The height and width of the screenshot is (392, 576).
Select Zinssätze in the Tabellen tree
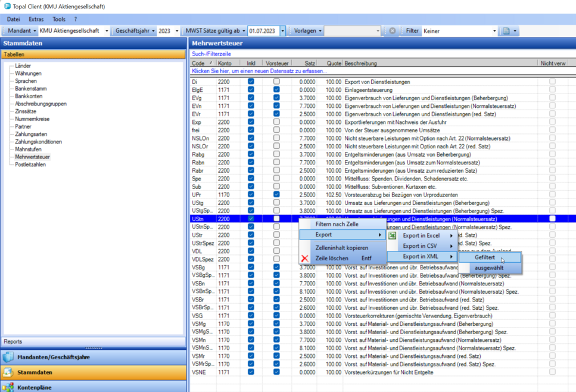(26, 111)
